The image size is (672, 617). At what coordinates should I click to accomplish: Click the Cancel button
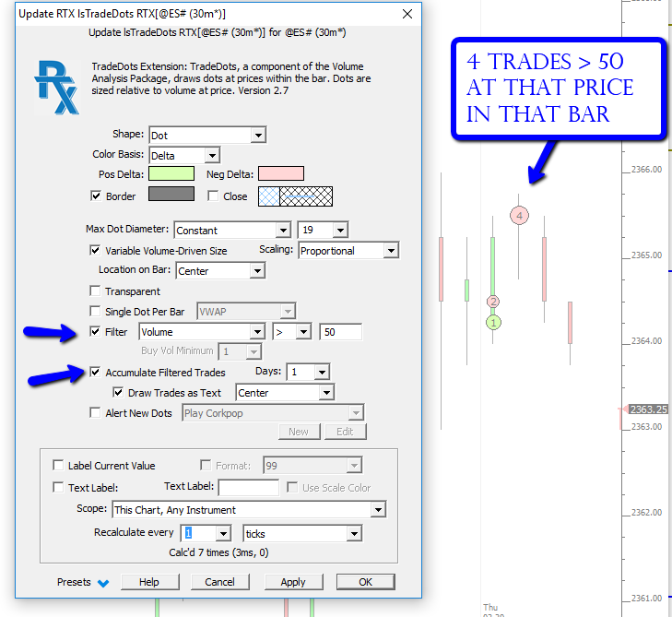220,582
